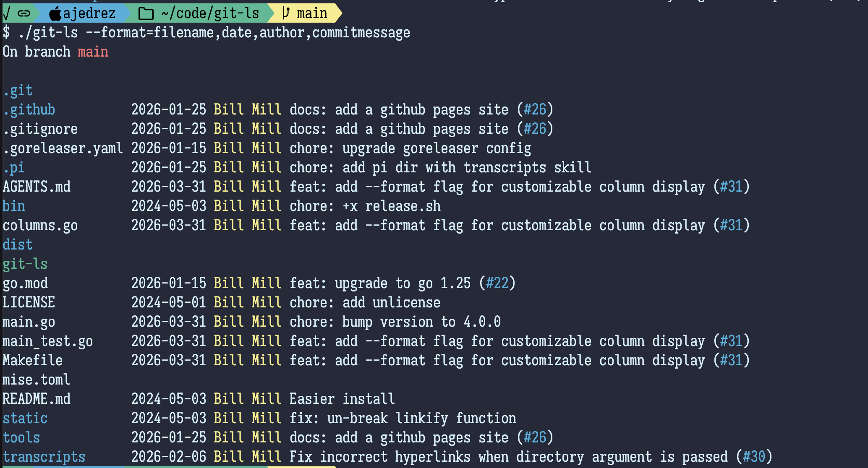Click the checkmark status icon in the prompt
868x468 pixels.
click(6, 13)
